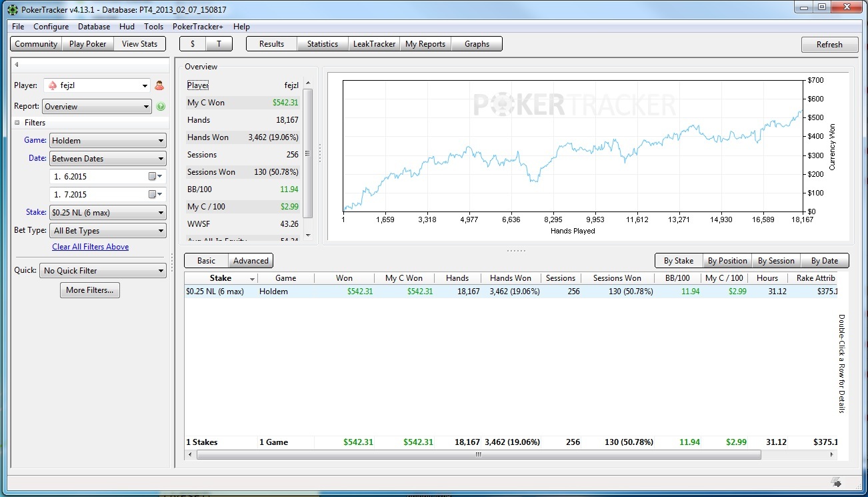Screen dimensions: 868x497
Task: Open the Bet Type dropdown
Action: pyautogui.click(x=108, y=231)
